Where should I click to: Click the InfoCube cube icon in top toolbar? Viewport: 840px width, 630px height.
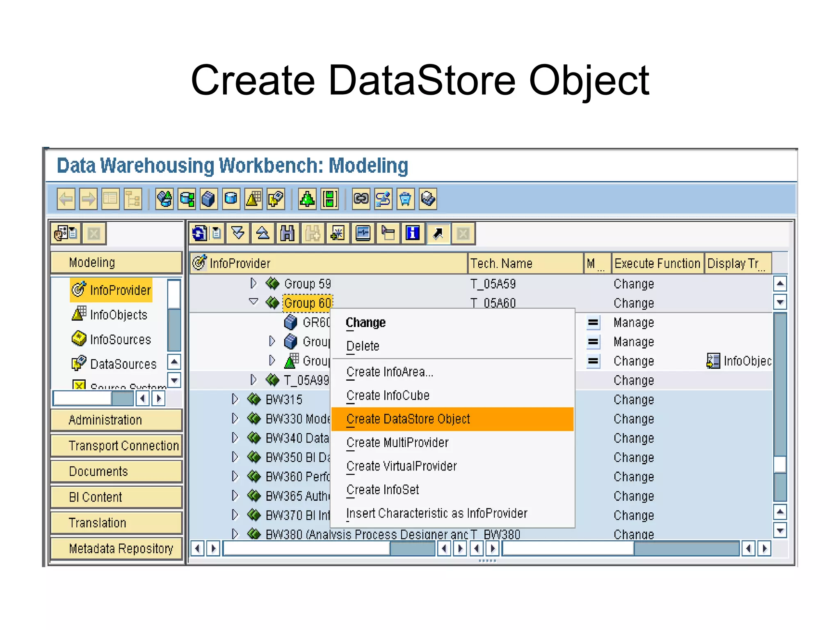[x=209, y=199]
